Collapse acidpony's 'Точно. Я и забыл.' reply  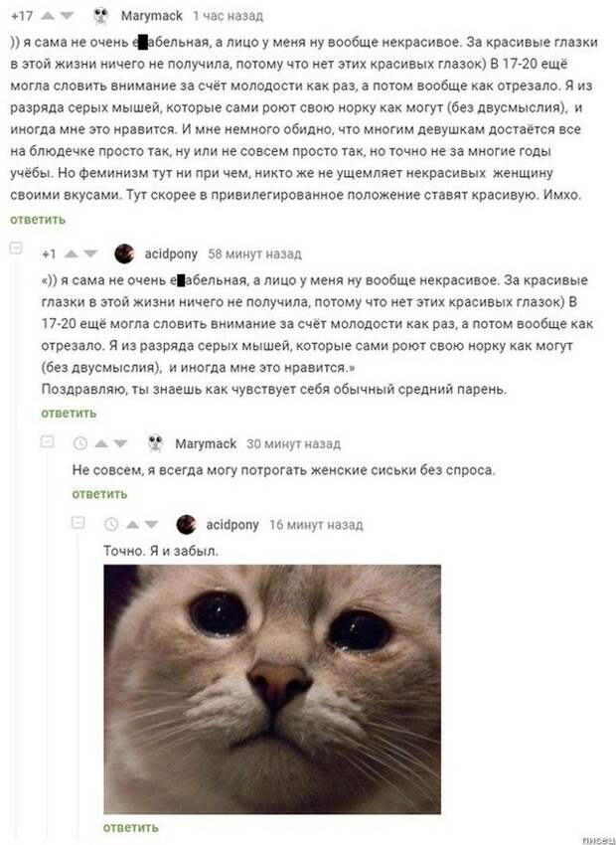click(78, 522)
